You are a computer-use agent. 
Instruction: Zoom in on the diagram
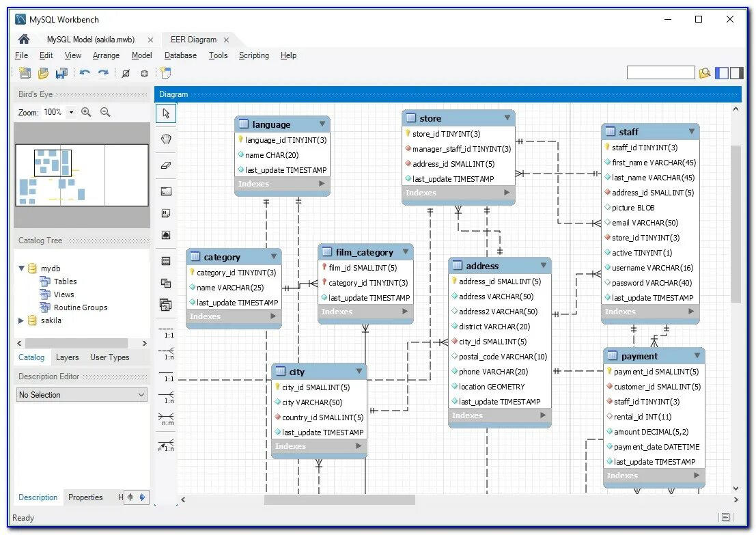coord(86,113)
